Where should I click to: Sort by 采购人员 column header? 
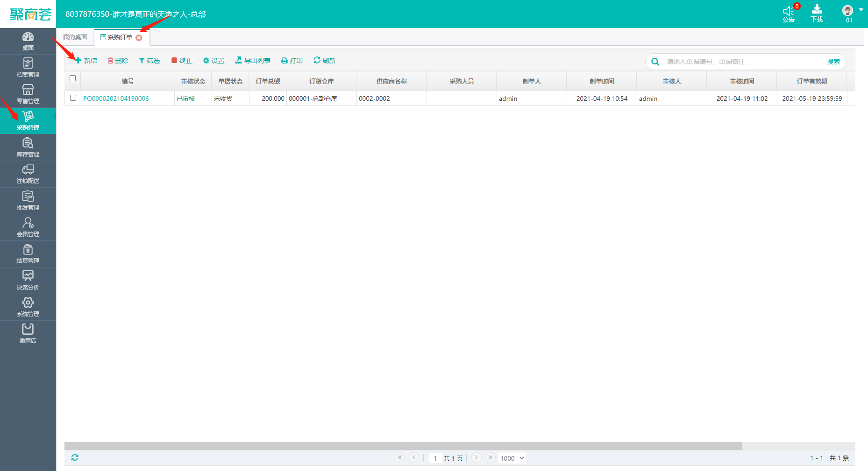coord(462,81)
